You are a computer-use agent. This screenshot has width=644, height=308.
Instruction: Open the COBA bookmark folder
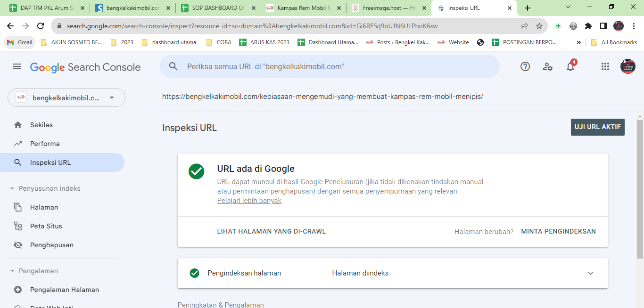click(x=219, y=42)
